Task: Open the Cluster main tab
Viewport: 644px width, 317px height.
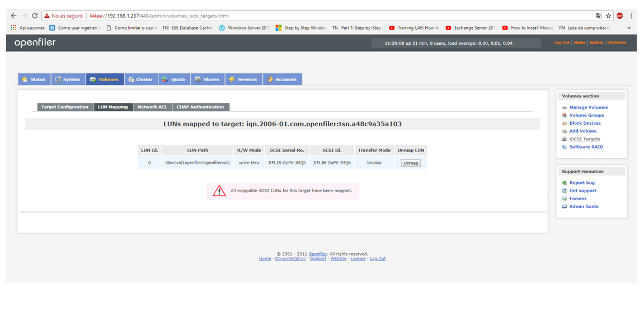Action: pyautogui.click(x=141, y=79)
